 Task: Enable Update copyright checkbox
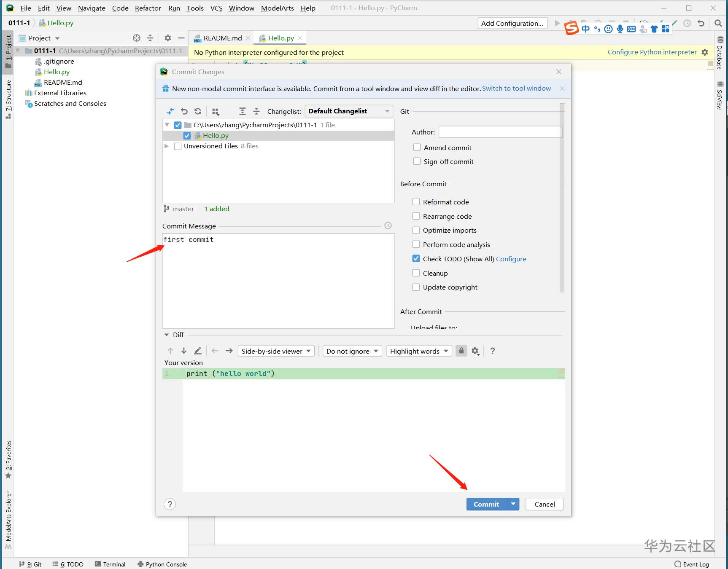pos(416,287)
